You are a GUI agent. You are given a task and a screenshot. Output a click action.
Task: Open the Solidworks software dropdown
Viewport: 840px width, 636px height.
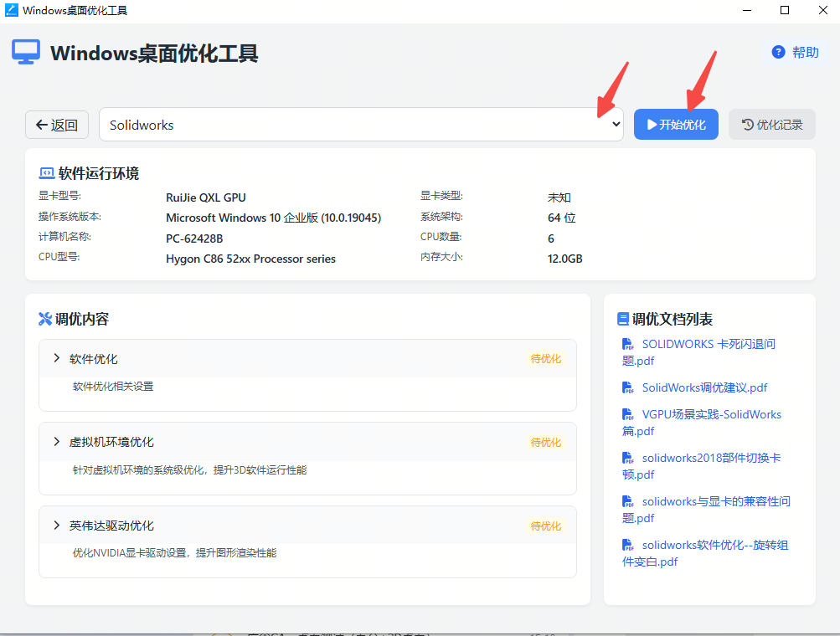point(361,125)
